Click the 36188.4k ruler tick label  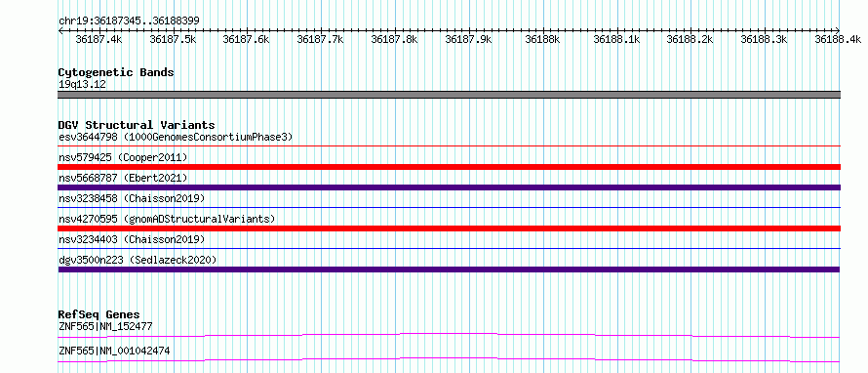[x=838, y=39]
